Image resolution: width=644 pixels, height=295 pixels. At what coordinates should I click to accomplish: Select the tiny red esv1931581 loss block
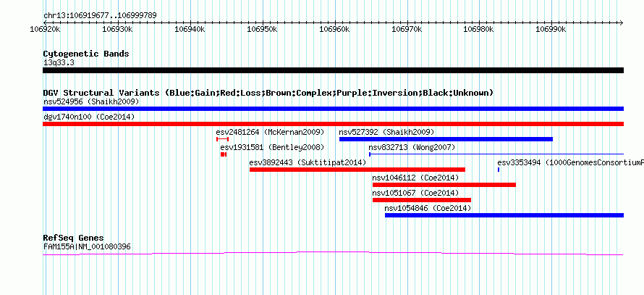tap(224, 154)
